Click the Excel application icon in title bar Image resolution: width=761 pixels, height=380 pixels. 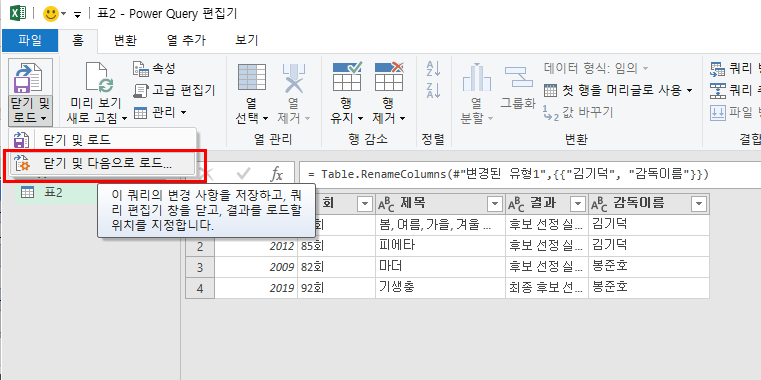coord(17,13)
